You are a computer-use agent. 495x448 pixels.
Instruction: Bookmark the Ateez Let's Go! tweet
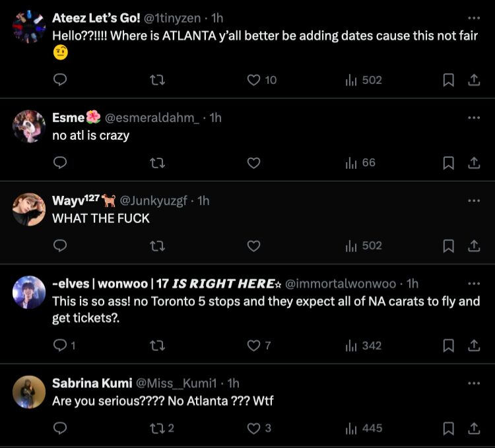point(448,80)
